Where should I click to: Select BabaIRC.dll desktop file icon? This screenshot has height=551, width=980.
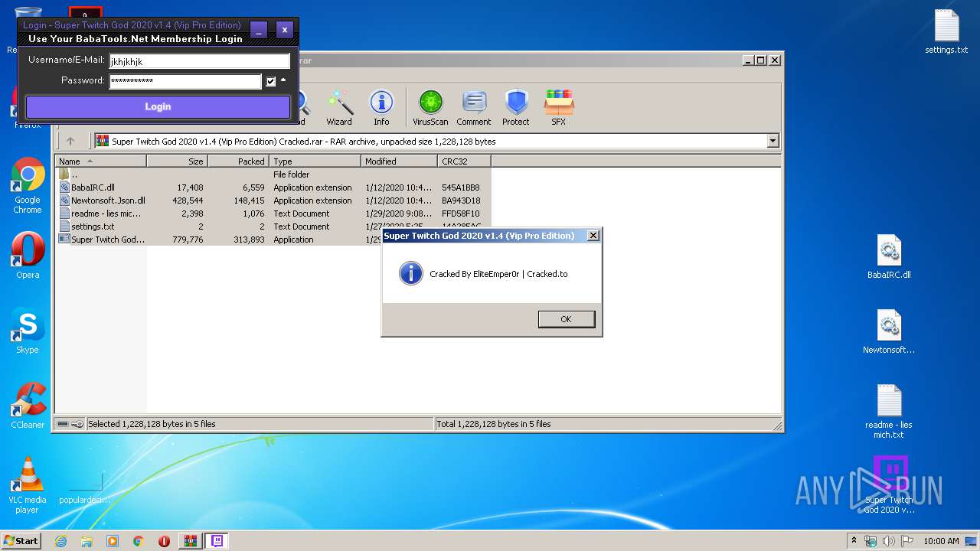[x=889, y=257]
